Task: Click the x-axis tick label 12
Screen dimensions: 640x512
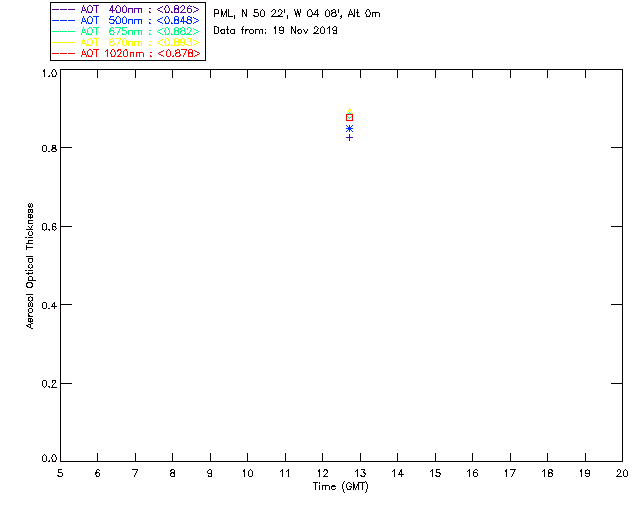Action: (322, 473)
